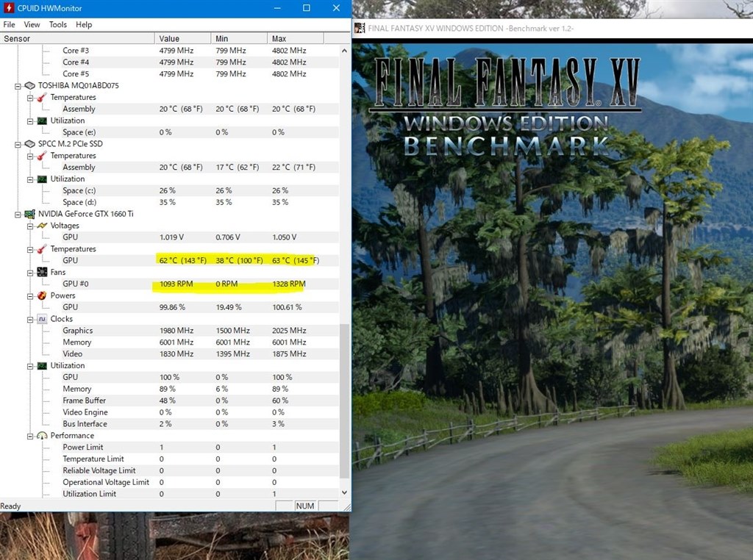
Task: Click the GPU power value 99.86 %
Action: (172, 307)
